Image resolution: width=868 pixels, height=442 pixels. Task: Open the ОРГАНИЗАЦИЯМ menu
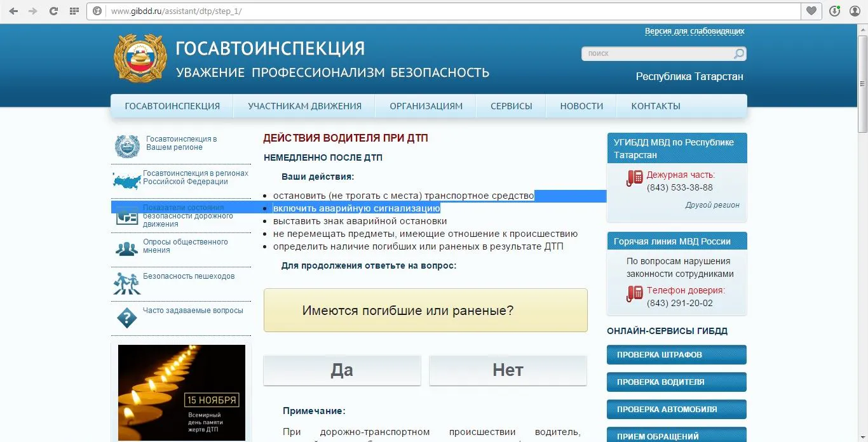pos(426,106)
